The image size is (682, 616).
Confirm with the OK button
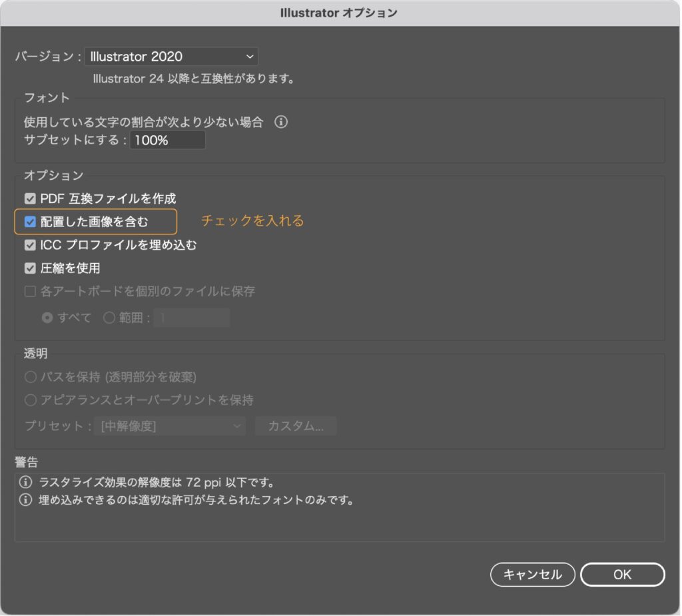coord(623,575)
